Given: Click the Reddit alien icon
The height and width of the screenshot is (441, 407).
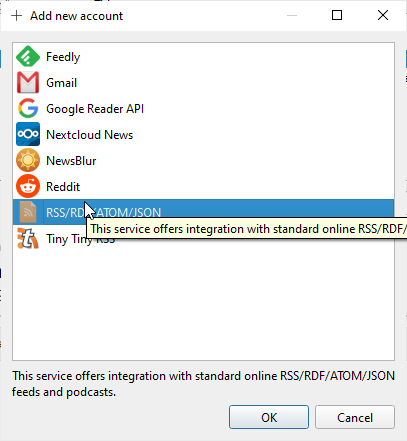Looking at the screenshot, I should tap(28, 186).
